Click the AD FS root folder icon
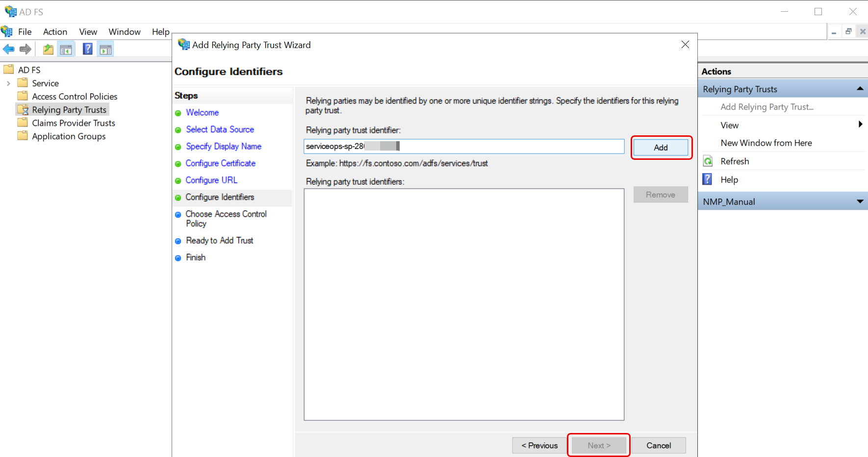 [x=9, y=69]
